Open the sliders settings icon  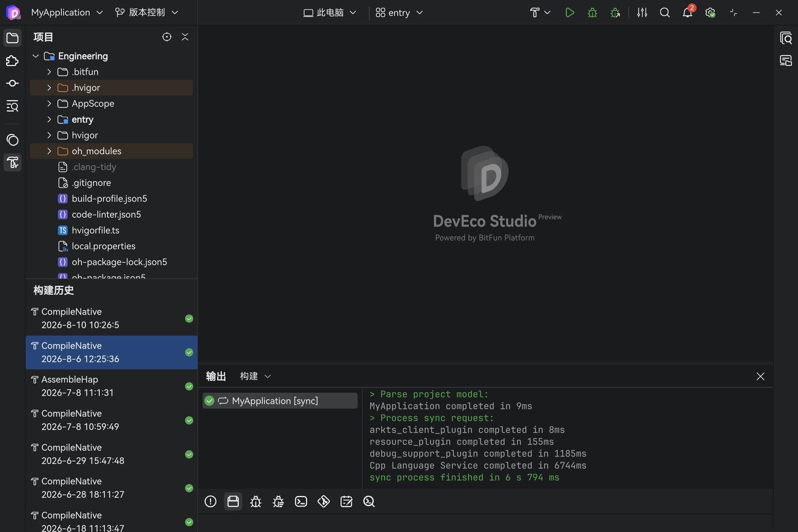click(642, 12)
